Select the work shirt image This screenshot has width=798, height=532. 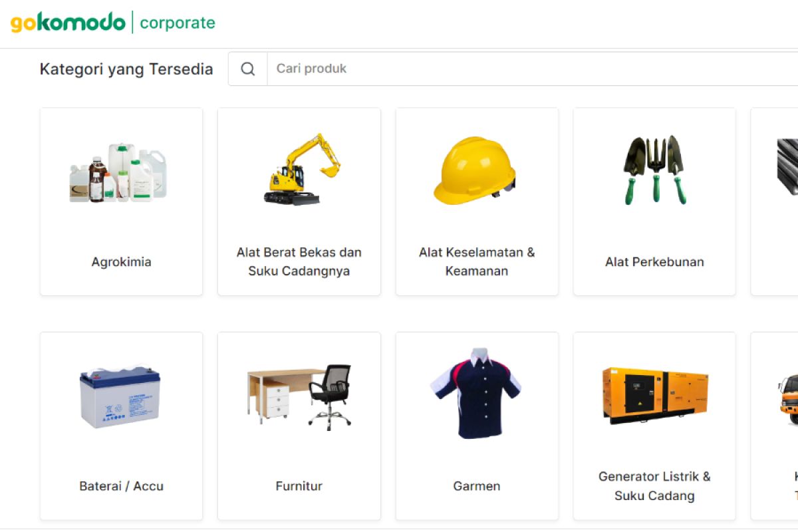(476, 392)
